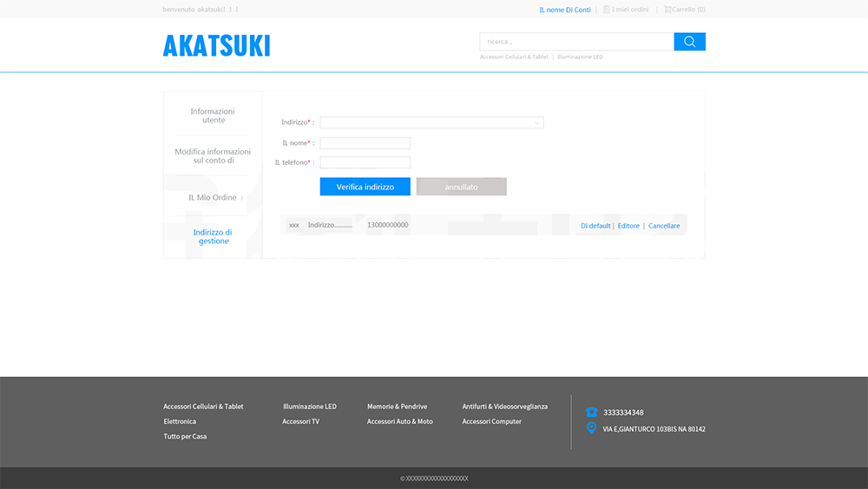Select Indirizzo di gestione in the sidebar

213,236
